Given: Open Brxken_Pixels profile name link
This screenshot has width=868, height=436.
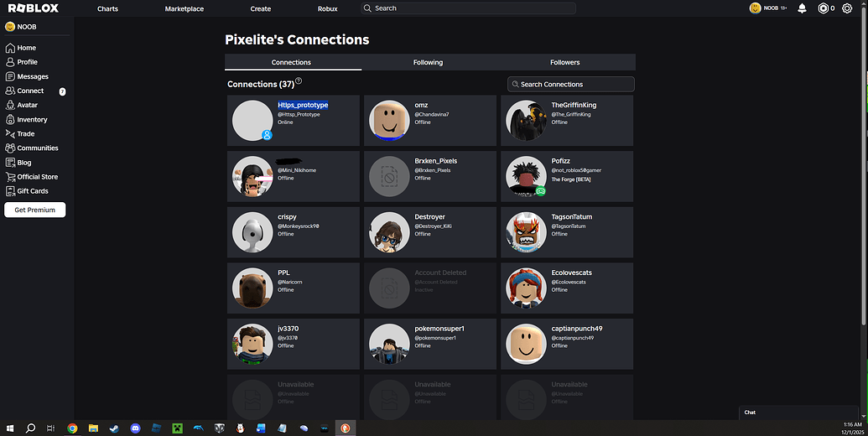Looking at the screenshot, I should (435, 161).
